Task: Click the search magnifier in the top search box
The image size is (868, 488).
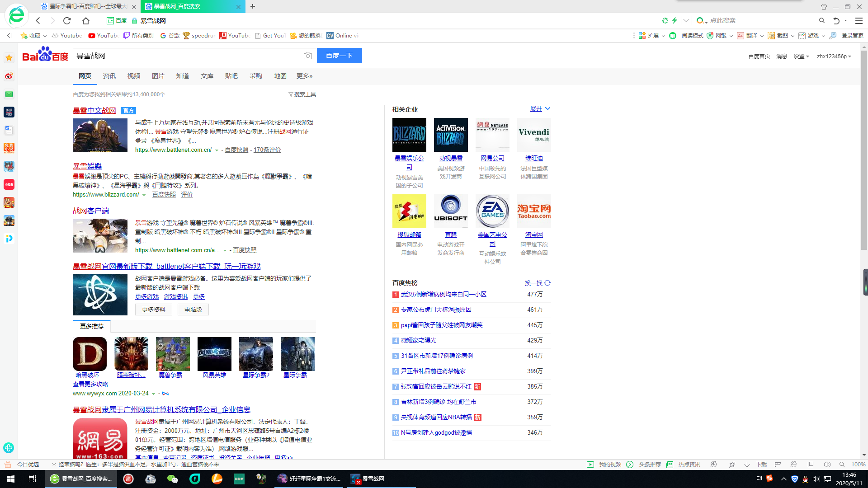Action: pyautogui.click(x=822, y=21)
